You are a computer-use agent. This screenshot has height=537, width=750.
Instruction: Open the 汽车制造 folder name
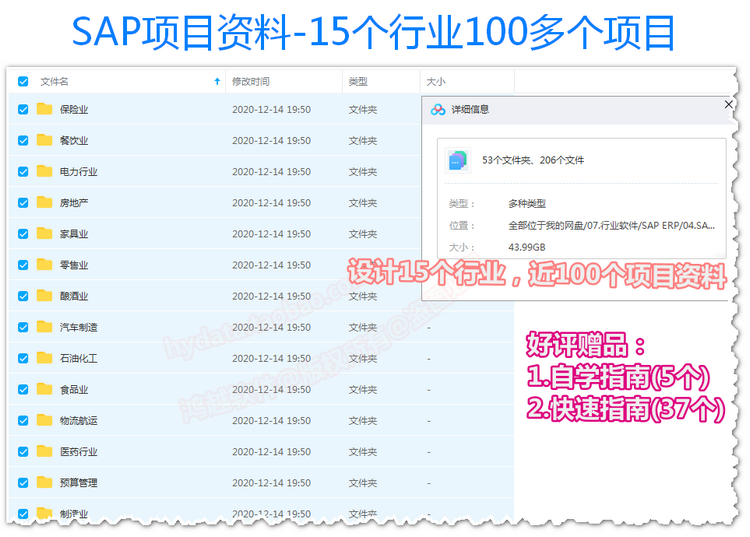point(78,327)
